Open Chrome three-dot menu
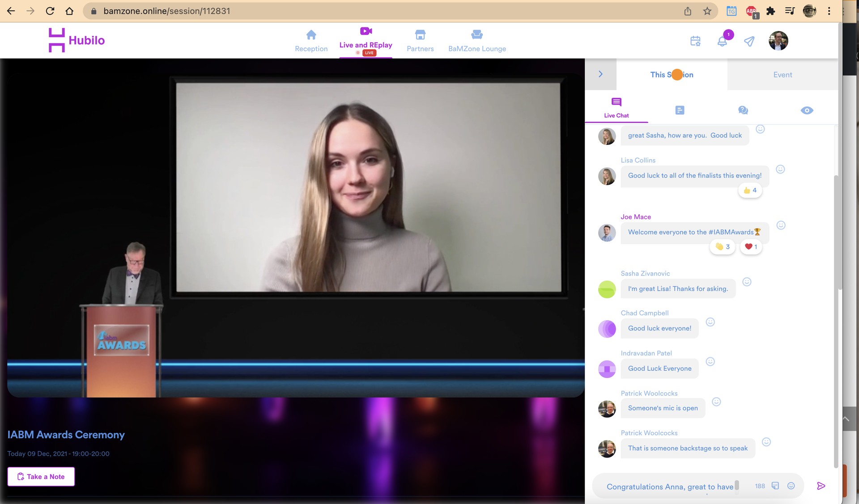 click(x=829, y=11)
